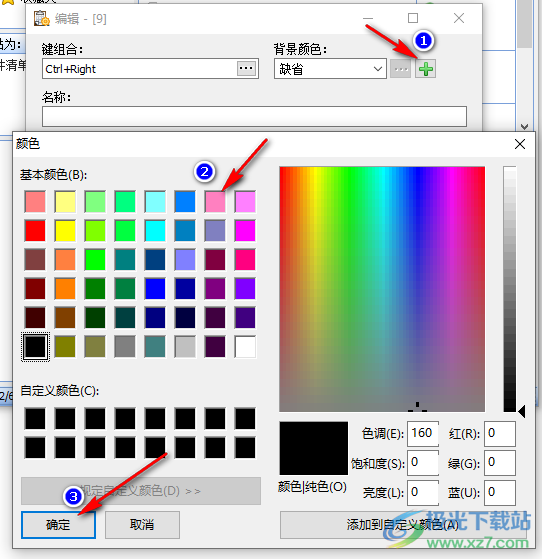Image resolution: width=542 pixels, height=559 pixels.
Task: Close the 颜色 color dialog
Action: point(520,144)
